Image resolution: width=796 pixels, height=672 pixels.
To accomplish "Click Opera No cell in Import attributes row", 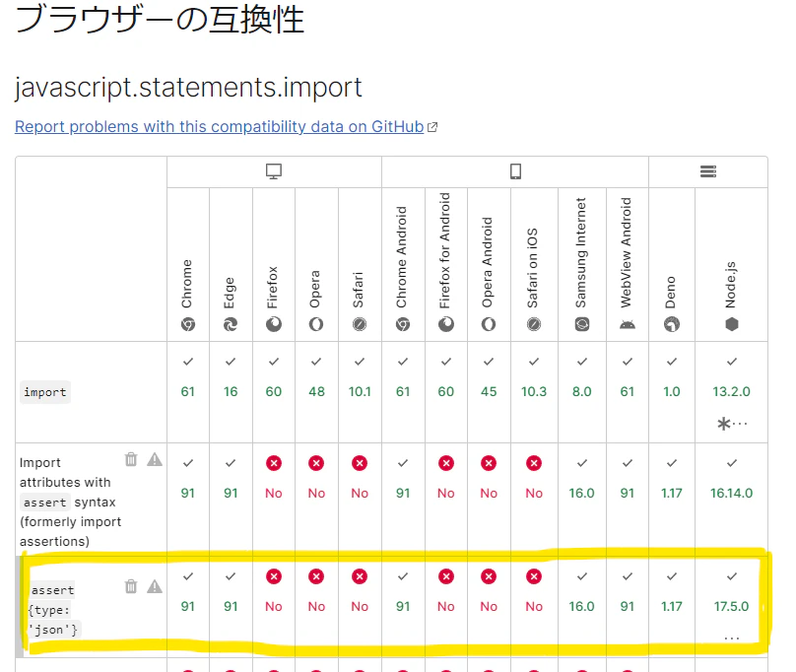I will [316, 493].
